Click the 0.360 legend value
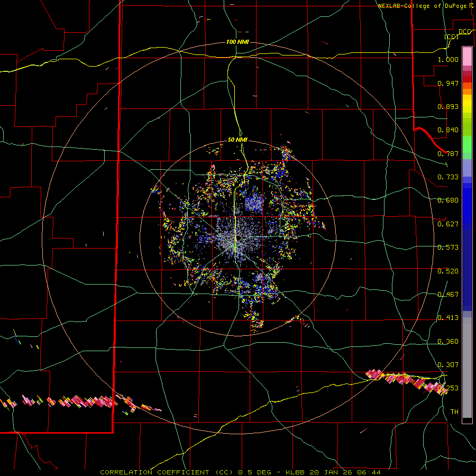 pos(448,342)
